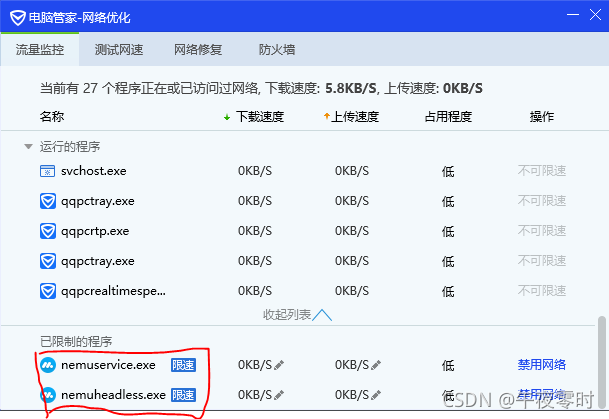Switch to the 流量监控 tab
The image size is (609, 419).
40,50
